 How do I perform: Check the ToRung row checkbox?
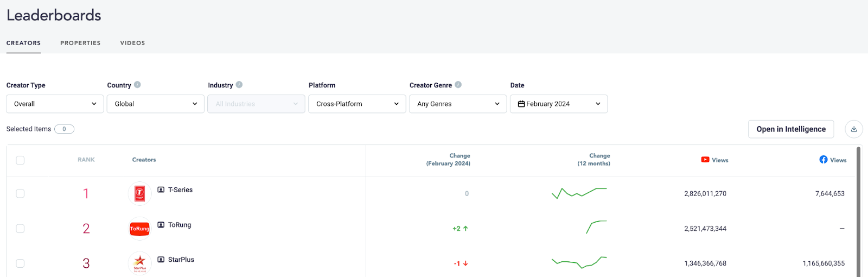tap(20, 229)
